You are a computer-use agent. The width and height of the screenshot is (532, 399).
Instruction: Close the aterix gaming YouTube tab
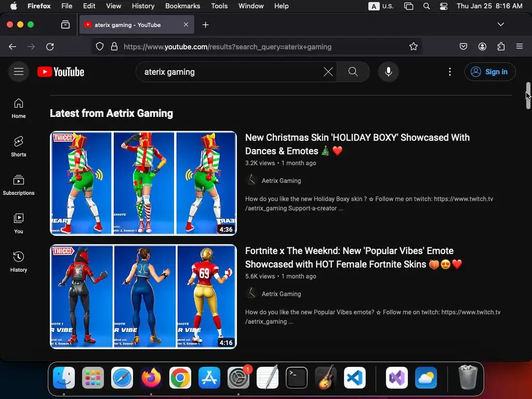186,24
